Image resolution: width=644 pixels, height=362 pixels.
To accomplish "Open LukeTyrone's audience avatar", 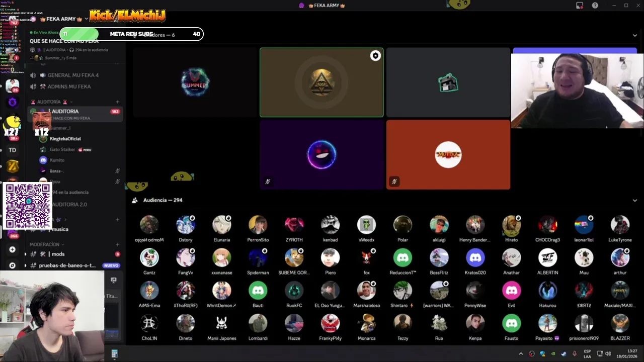I will 620,225.
